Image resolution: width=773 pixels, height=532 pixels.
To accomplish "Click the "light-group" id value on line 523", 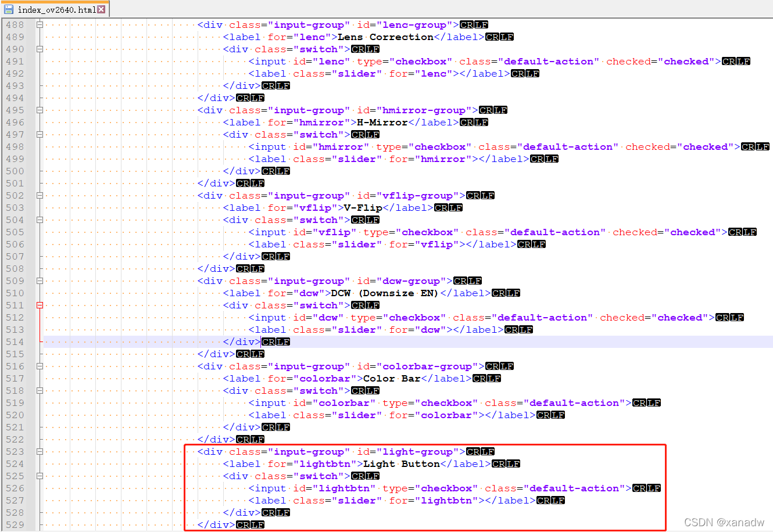I will (417, 452).
